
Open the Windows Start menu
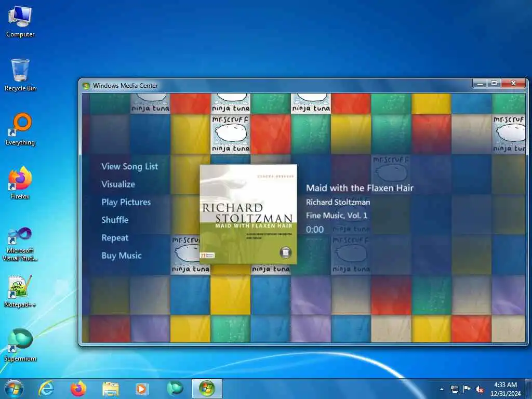pyautogui.click(x=14, y=389)
